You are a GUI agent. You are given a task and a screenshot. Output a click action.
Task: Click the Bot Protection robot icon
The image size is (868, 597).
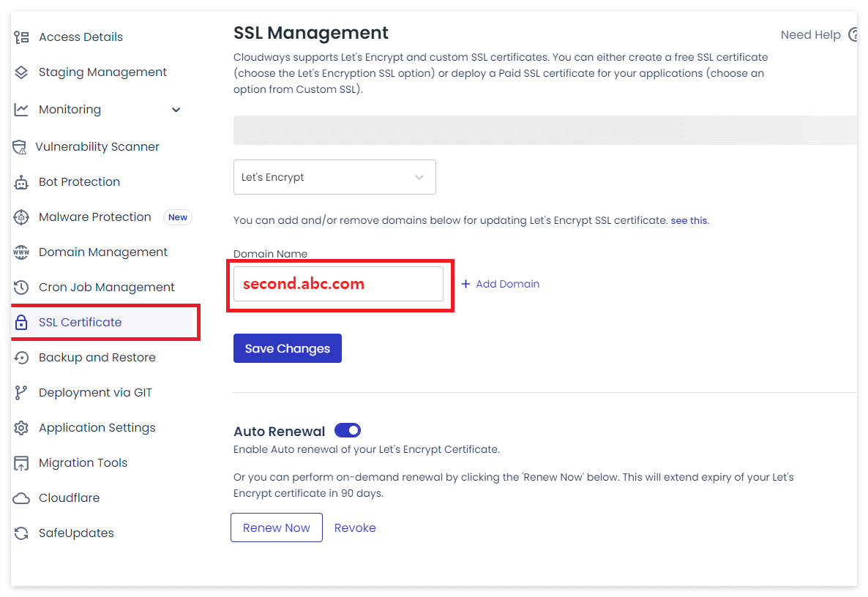[21, 182]
